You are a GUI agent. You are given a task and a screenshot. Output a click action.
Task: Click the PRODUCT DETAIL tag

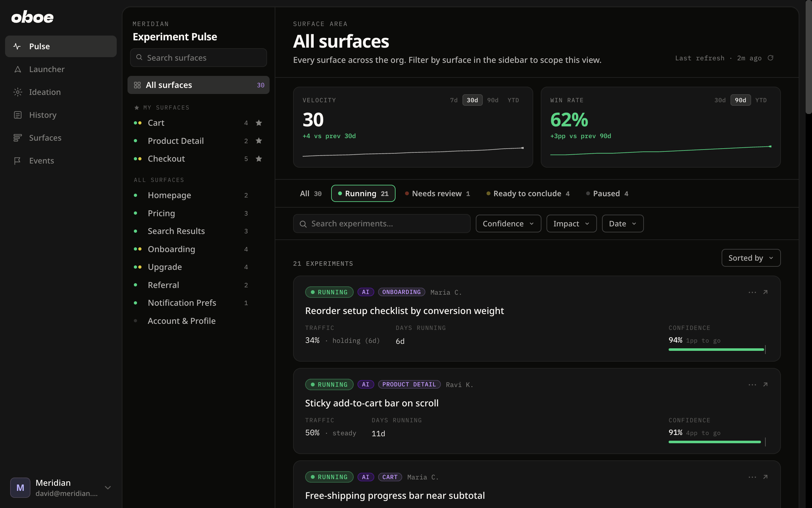[409, 385]
